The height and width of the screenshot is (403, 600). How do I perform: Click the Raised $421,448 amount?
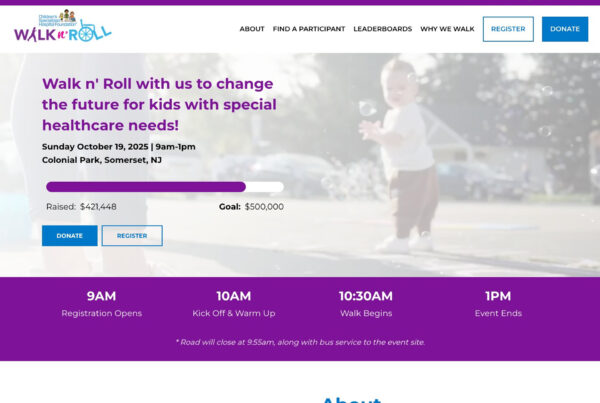click(x=81, y=207)
